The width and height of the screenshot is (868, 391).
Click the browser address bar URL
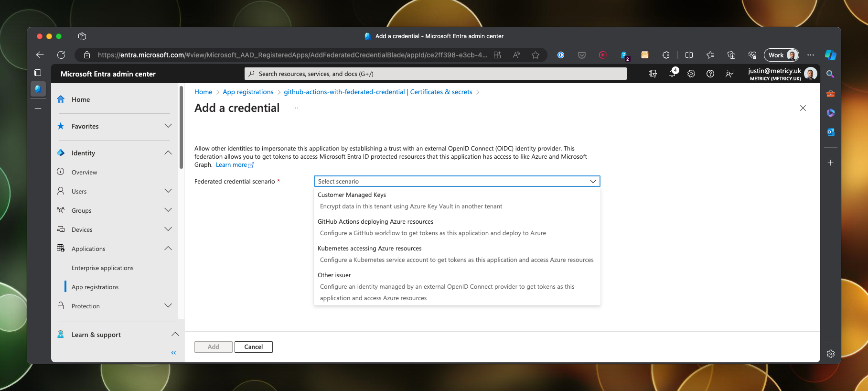(x=292, y=55)
